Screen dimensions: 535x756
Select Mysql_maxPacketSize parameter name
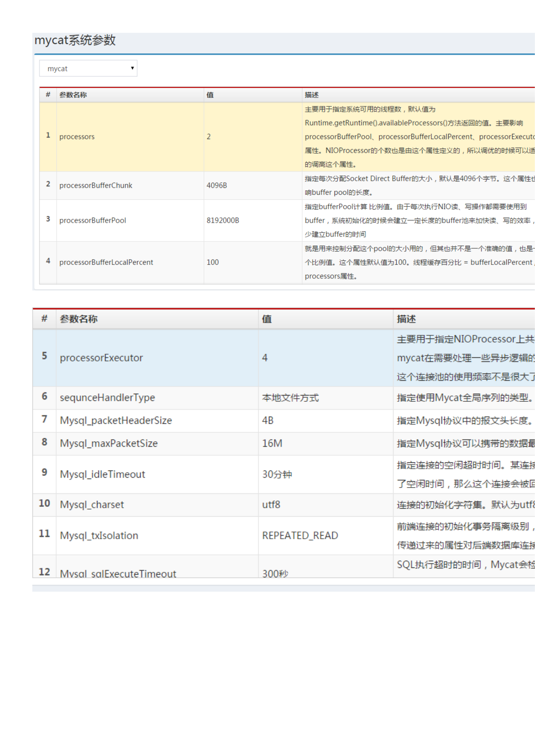click(x=109, y=444)
